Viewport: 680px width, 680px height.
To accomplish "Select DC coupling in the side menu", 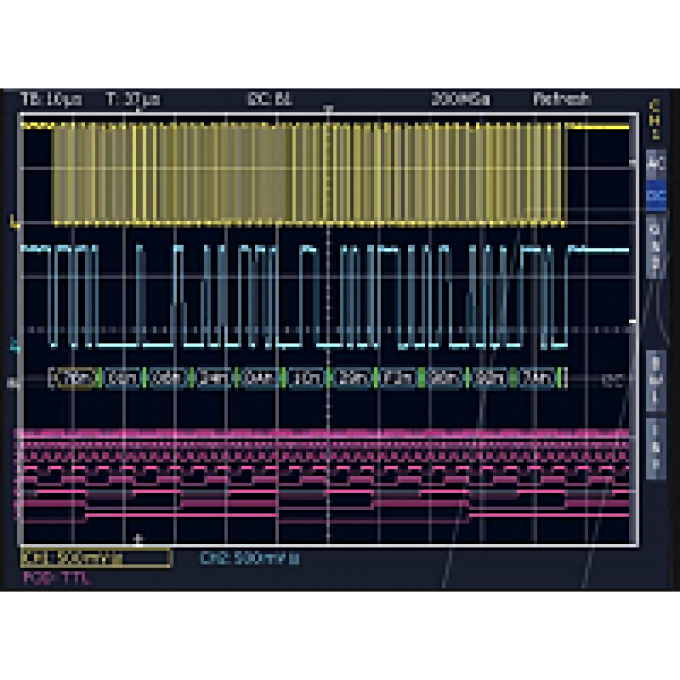I will pyautogui.click(x=656, y=196).
